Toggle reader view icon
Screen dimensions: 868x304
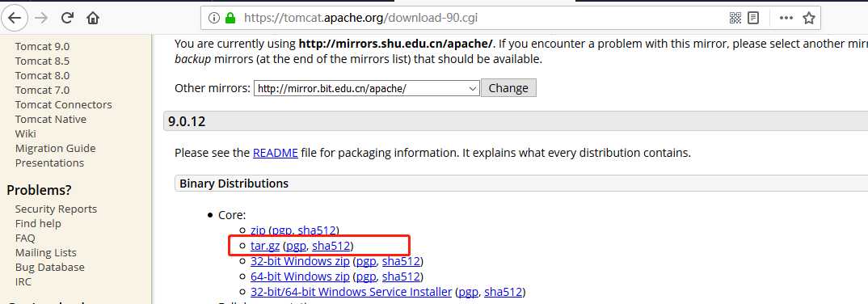pos(753,19)
